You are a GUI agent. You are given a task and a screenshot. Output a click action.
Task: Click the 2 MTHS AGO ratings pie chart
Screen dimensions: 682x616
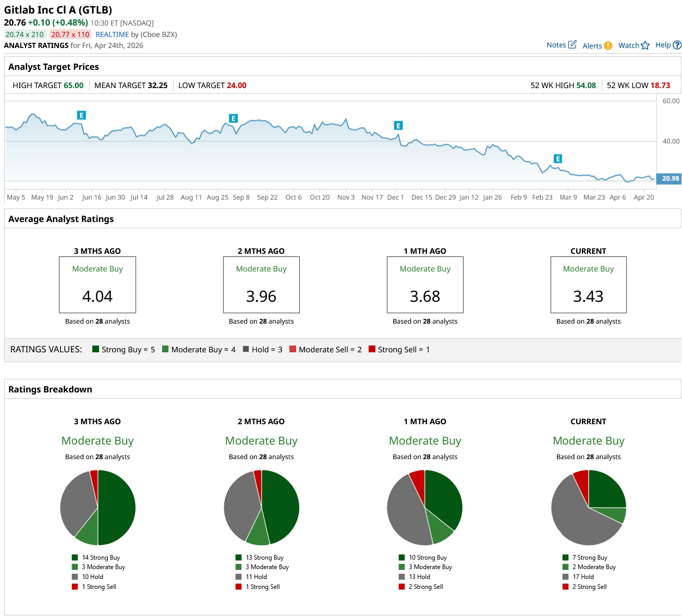tap(261, 508)
